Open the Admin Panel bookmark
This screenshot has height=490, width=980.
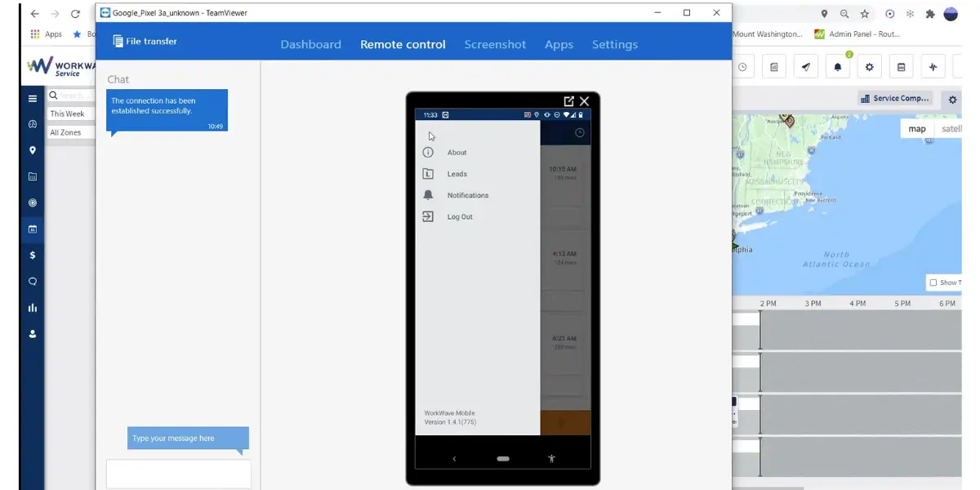click(x=858, y=34)
